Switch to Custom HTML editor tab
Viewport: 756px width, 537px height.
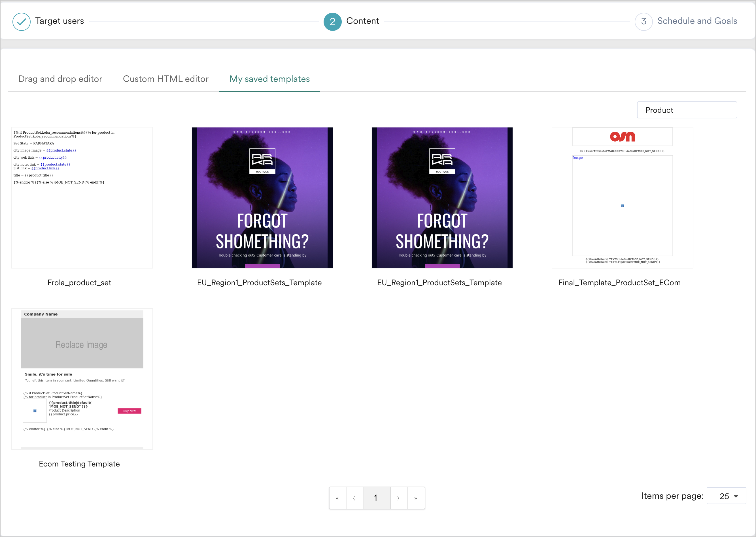(165, 79)
